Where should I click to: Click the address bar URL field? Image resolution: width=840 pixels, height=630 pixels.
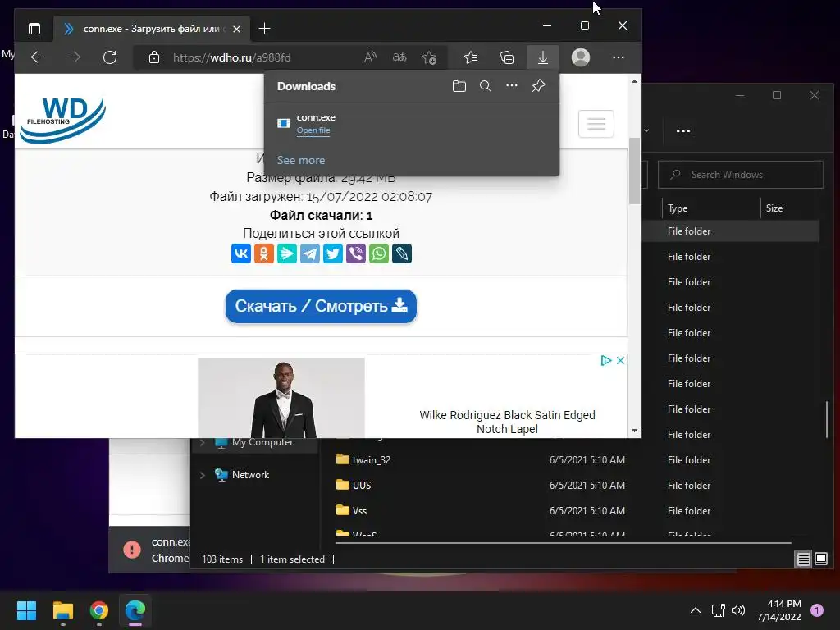231,57
